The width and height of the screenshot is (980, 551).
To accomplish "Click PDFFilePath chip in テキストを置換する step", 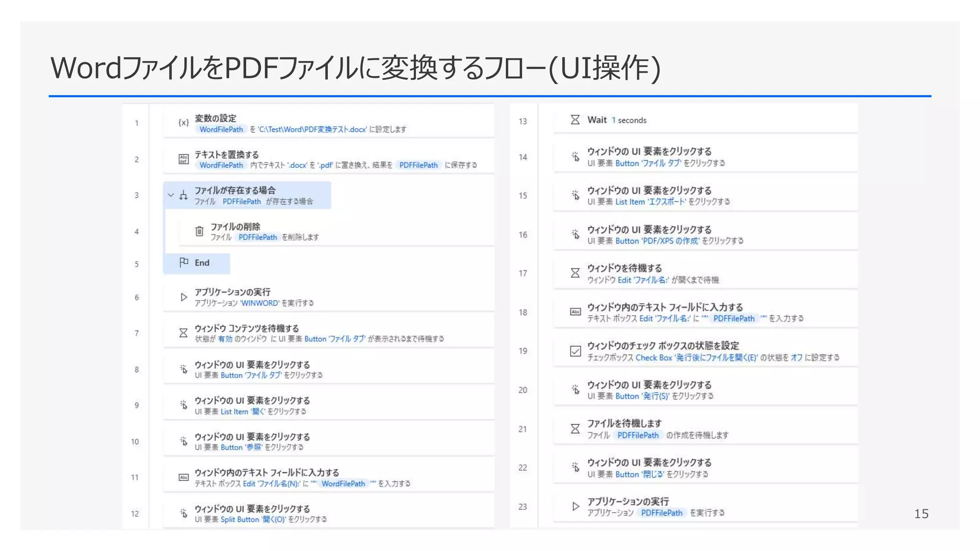I will 418,165.
